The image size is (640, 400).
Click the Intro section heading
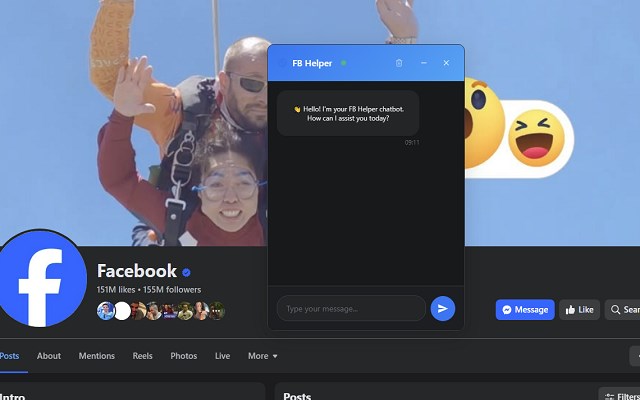[x=13, y=396]
